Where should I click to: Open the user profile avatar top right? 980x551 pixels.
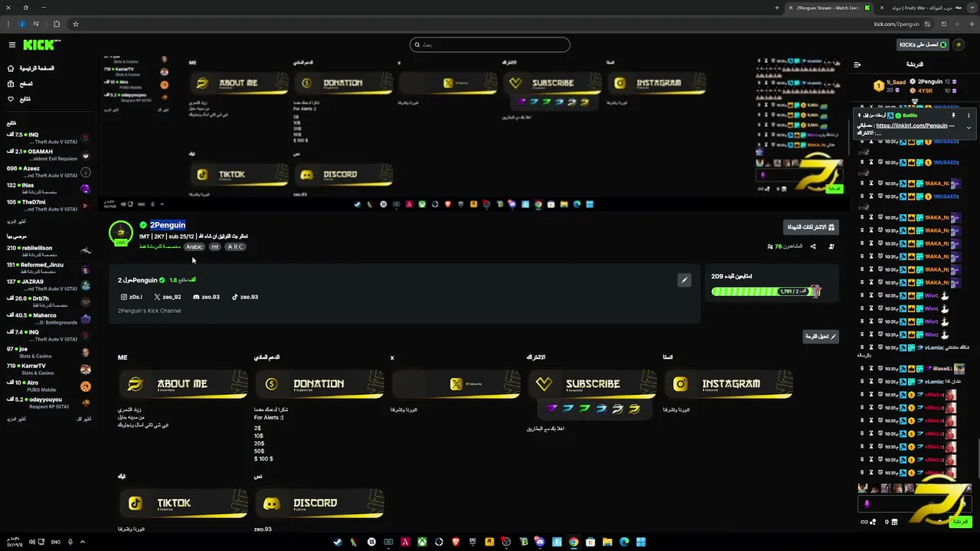tap(960, 44)
